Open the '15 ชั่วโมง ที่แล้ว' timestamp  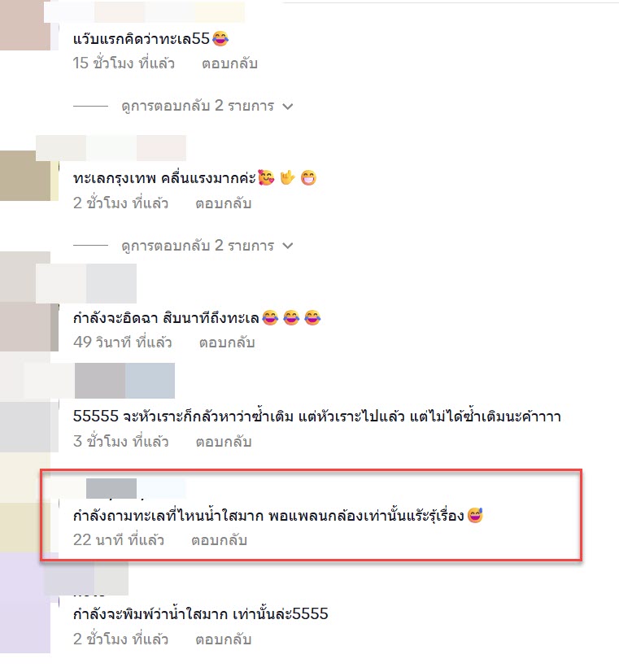(x=124, y=63)
